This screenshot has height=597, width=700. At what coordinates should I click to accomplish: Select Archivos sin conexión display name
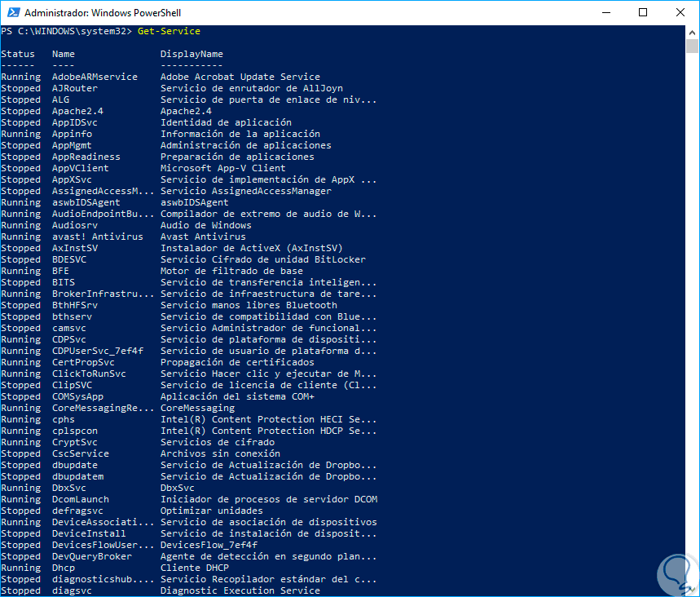[220, 454]
